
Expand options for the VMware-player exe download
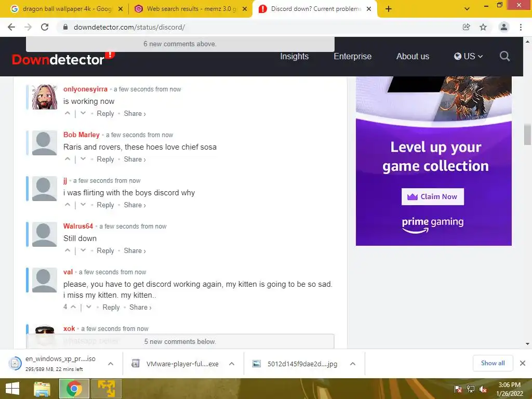[232, 364]
